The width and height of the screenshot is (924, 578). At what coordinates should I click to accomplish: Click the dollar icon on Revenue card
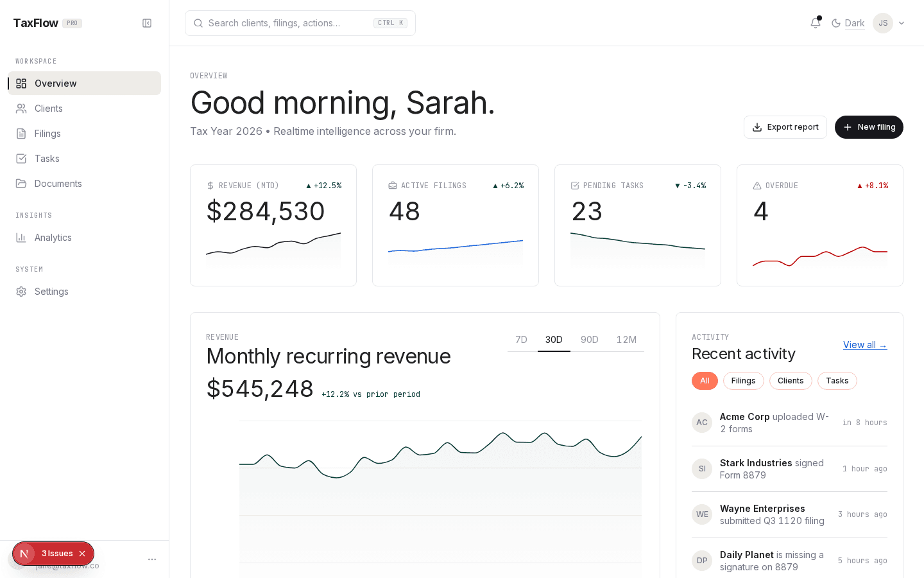(x=210, y=186)
